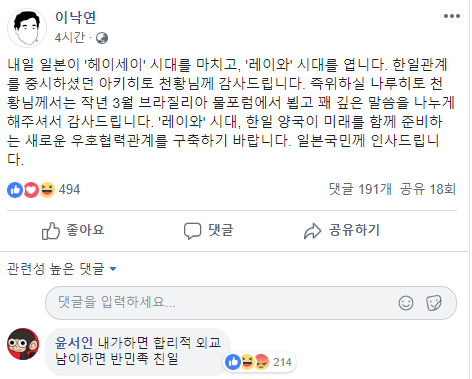
Task: Click the laughing reaction icon on post
Action: [x=47, y=190]
